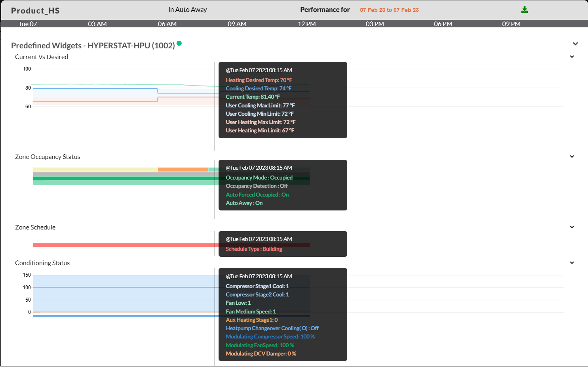Screen dimensions: 588x367
Task: Click the Schedule Type : Building tooltip line
Action: tap(254, 249)
